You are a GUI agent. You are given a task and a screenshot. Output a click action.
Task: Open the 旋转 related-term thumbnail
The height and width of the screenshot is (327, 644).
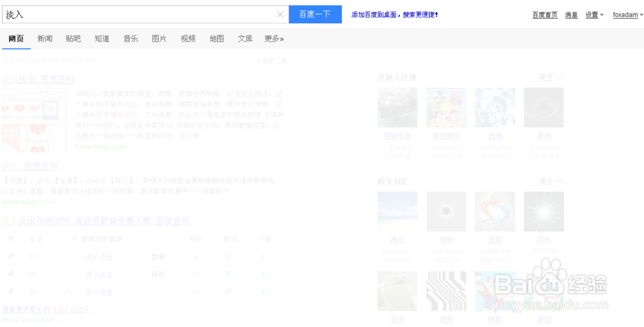pyautogui.click(x=446, y=211)
